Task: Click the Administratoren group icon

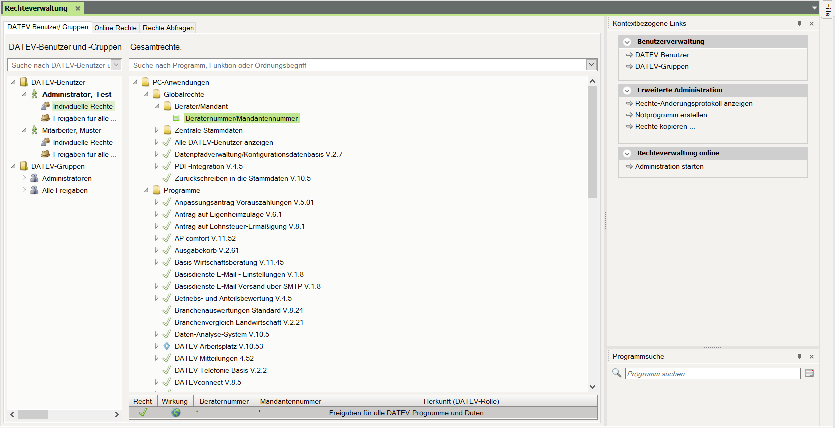Action: [34, 179]
